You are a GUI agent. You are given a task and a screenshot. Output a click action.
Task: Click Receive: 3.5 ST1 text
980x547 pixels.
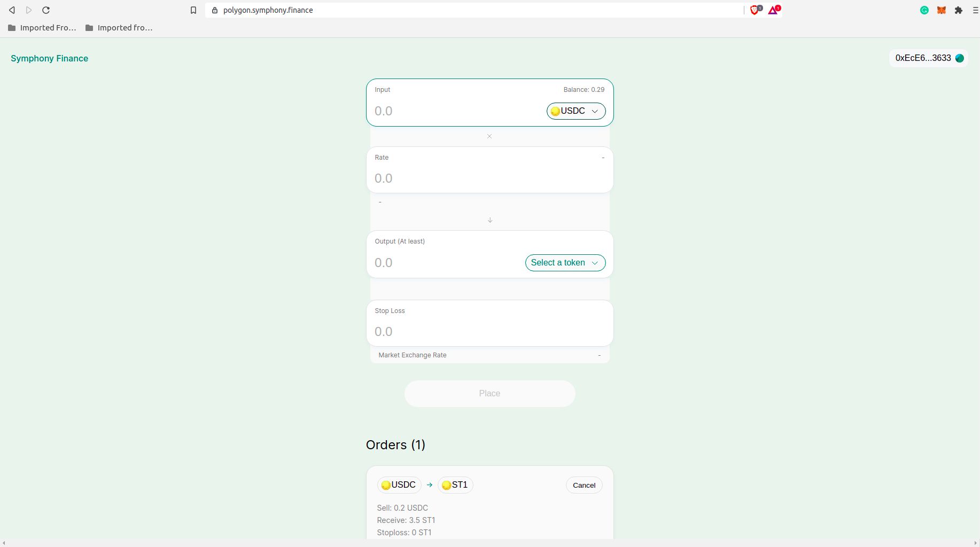406,520
